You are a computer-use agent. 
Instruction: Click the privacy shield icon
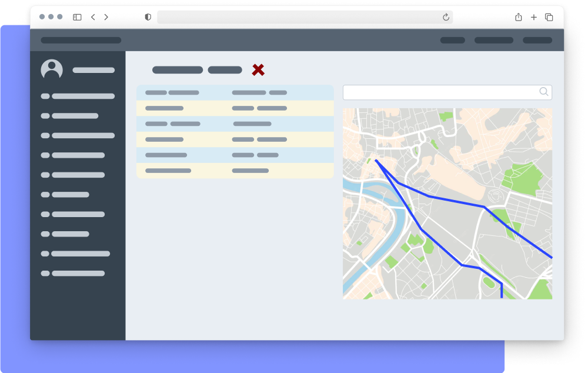tap(148, 17)
